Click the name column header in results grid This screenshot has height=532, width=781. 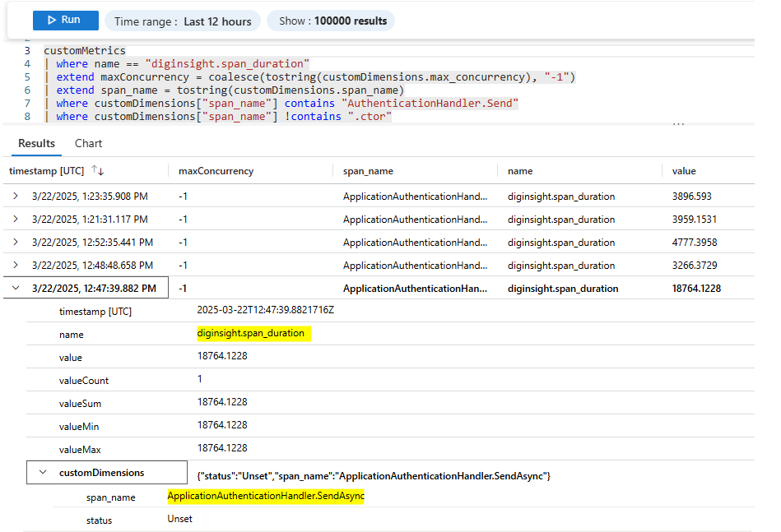520,171
